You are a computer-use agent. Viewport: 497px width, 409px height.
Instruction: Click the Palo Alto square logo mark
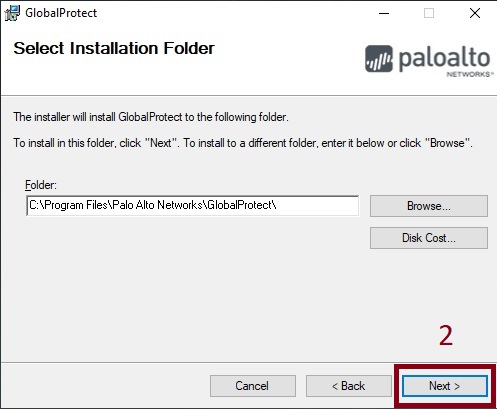[x=379, y=59]
